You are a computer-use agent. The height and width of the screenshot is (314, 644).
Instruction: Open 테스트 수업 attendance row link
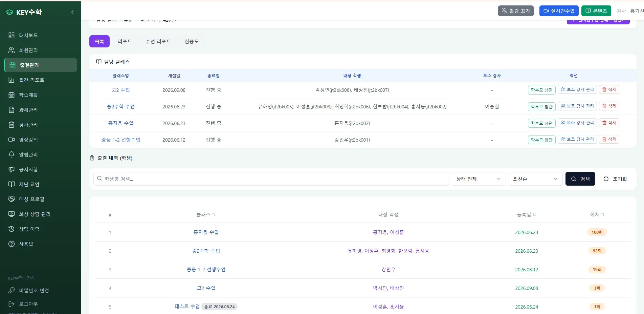point(187,307)
